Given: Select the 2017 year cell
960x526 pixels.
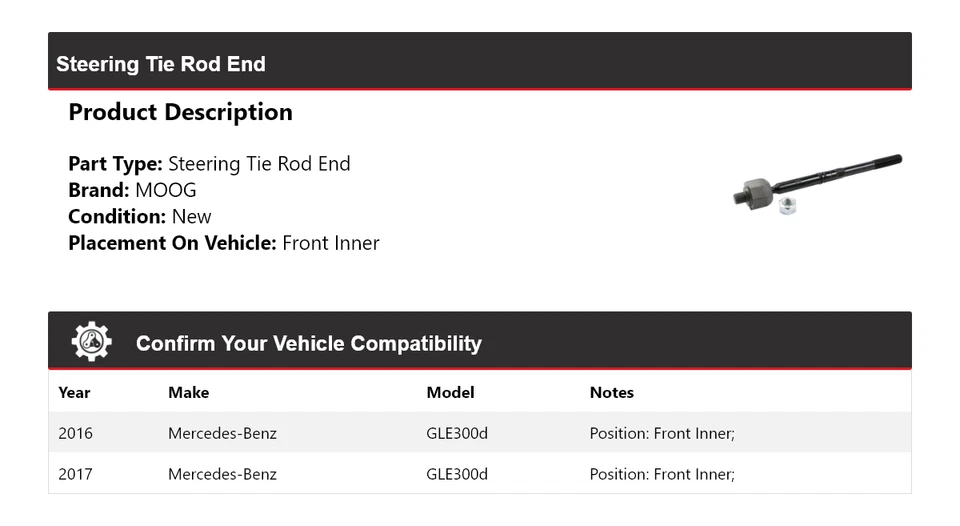Looking at the screenshot, I should (75, 474).
